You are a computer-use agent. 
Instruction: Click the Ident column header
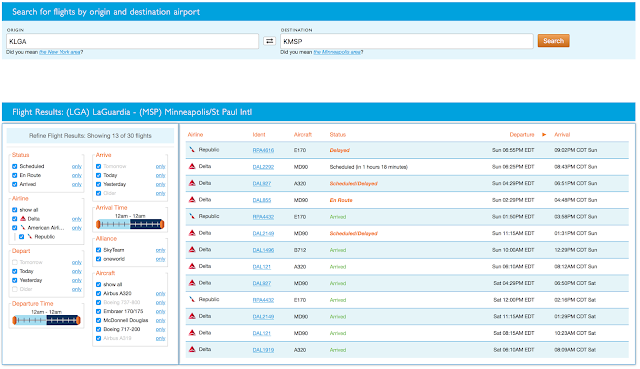(259, 135)
